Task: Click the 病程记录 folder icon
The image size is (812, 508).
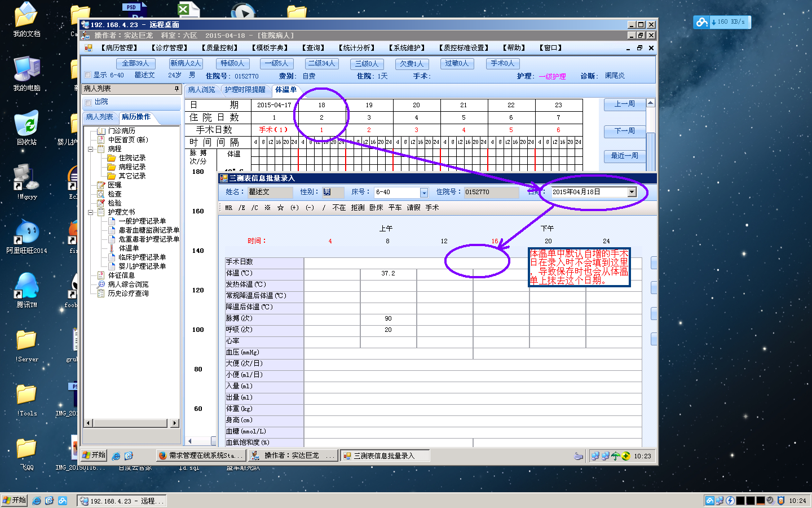Action: click(x=112, y=167)
